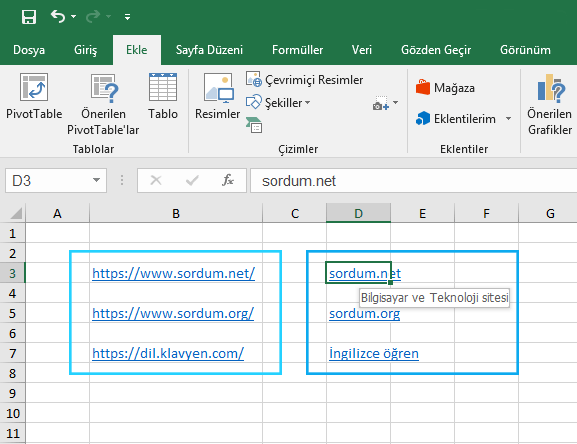This screenshot has height=444, width=577.
Task: Click the Enter checkmark in formula bar
Action: [192, 180]
